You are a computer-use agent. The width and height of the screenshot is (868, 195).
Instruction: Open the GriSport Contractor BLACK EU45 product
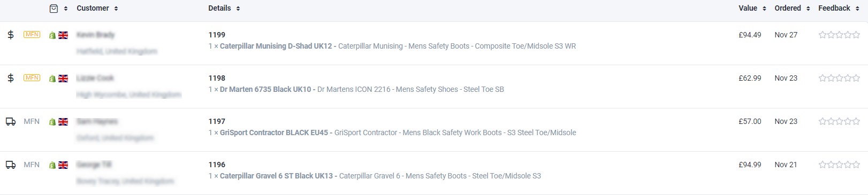point(274,132)
